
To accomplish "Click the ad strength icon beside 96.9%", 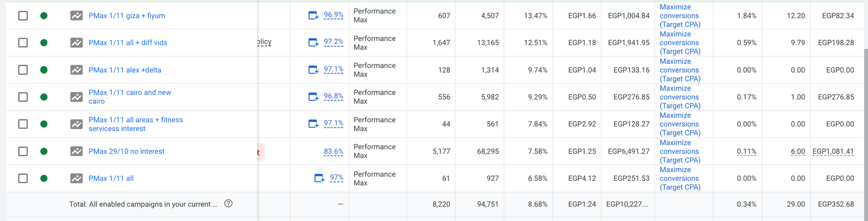I will pyautogui.click(x=314, y=16).
